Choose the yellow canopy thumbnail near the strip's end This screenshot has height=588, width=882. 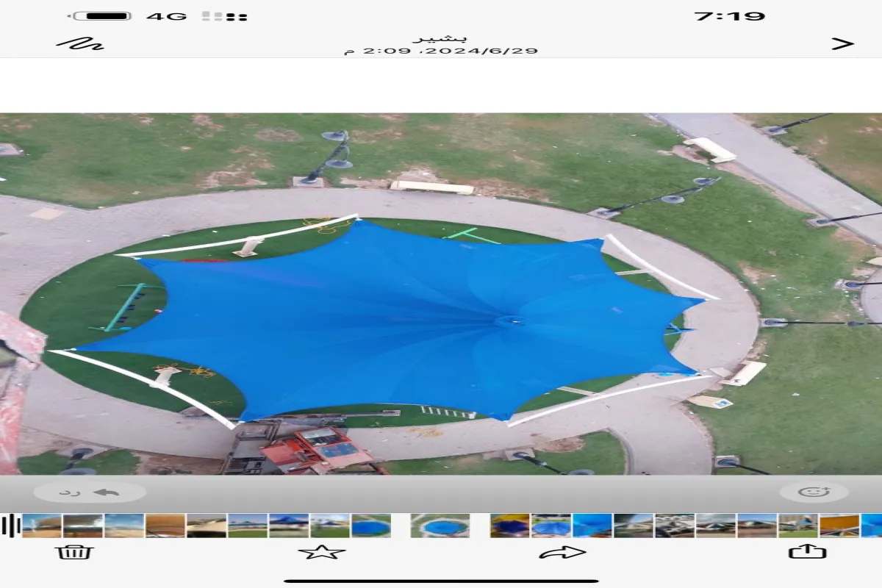pos(839,526)
